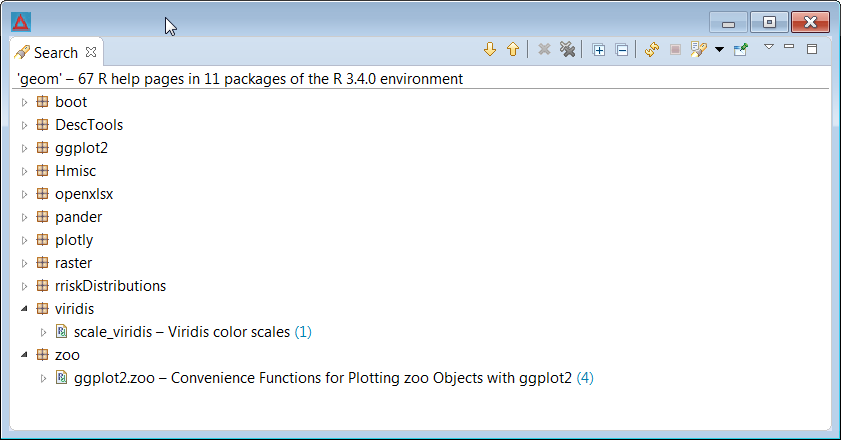Collapse the viridis package node
Screen dimensions: 841x440
point(24,309)
